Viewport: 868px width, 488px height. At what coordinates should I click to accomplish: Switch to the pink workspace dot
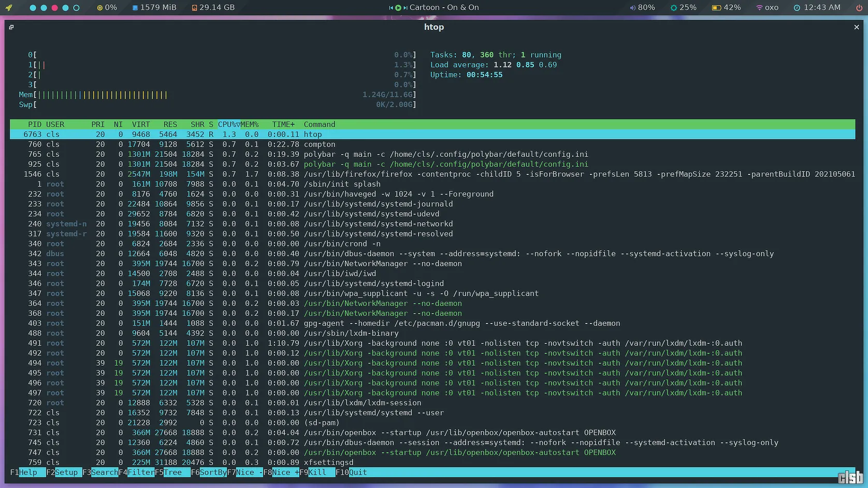(x=54, y=8)
